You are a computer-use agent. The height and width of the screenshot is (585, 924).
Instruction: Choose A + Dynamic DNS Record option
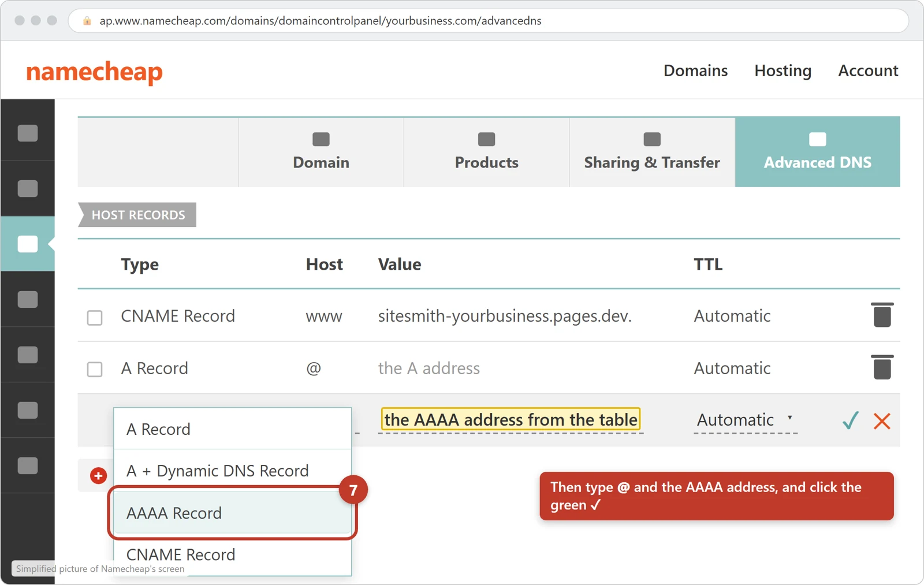click(232, 471)
